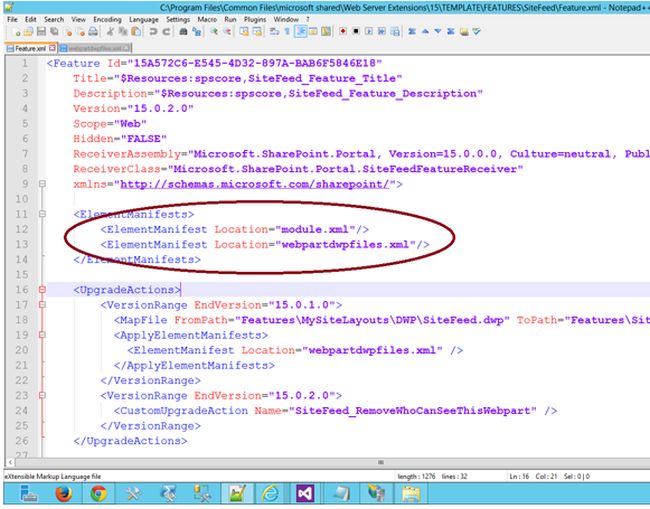The height and width of the screenshot is (509, 650).
Task: Click the horizontal scrollbar thumb
Action: [x=381, y=462]
